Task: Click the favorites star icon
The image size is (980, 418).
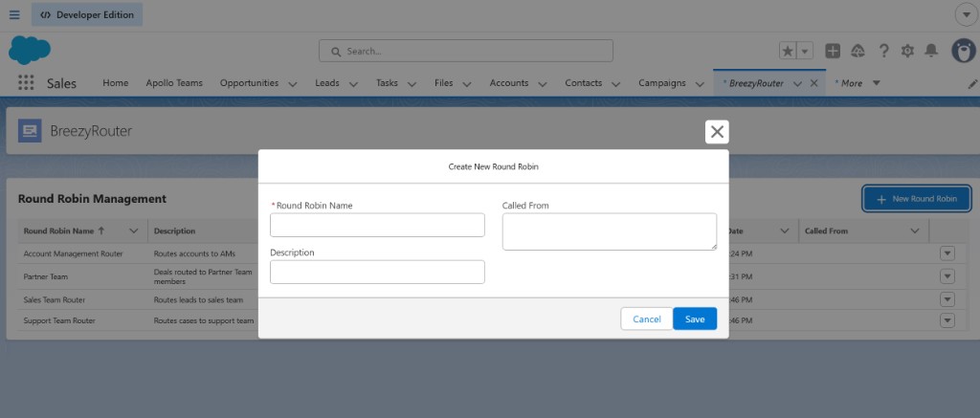Action: 788,52
